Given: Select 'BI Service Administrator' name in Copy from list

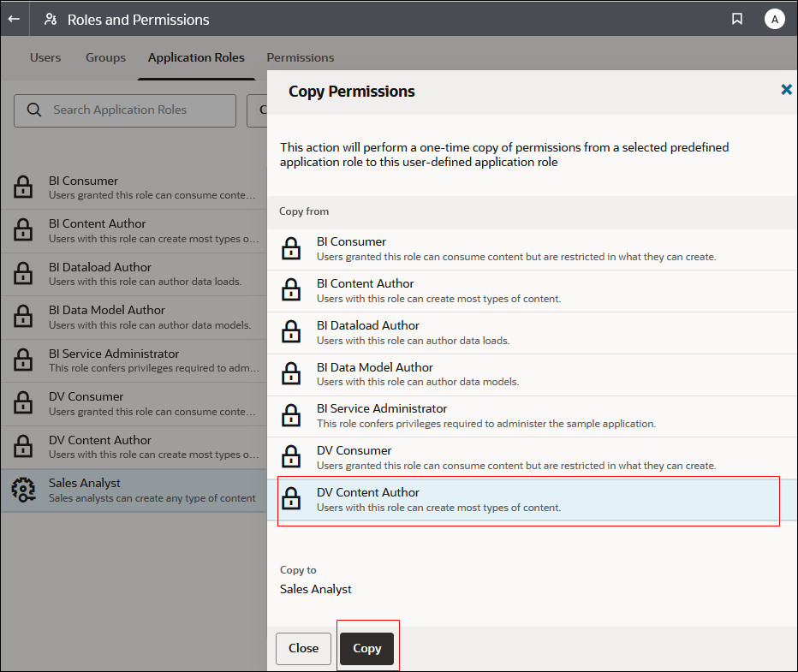Looking at the screenshot, I should click(x=382, y=408).
